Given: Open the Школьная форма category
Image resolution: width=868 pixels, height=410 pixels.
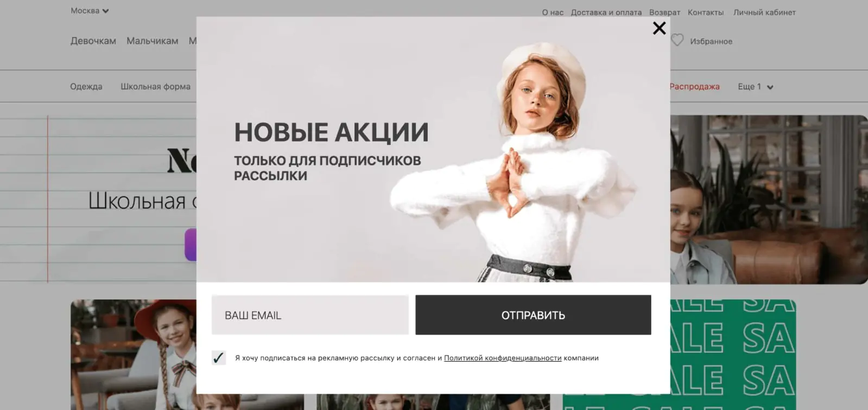Looking at the screenshot, I should [x=155, y=87].
